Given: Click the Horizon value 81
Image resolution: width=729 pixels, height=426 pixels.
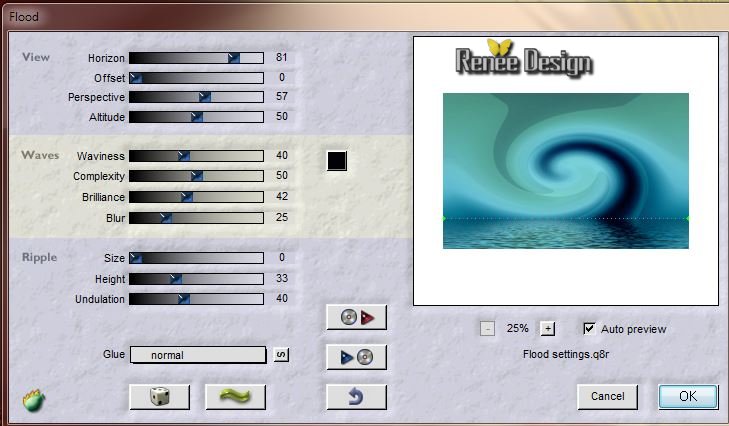Looking at the screenshot, I should pyautogui.click(x=281, y=57).
